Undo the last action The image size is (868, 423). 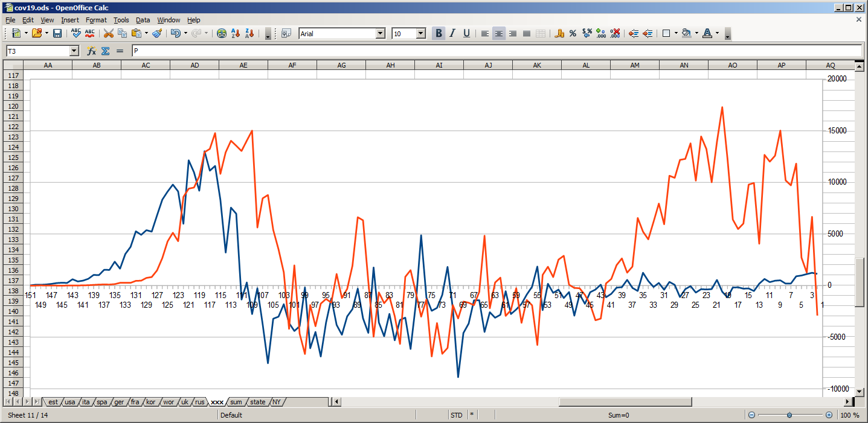[x=175, y=33]
